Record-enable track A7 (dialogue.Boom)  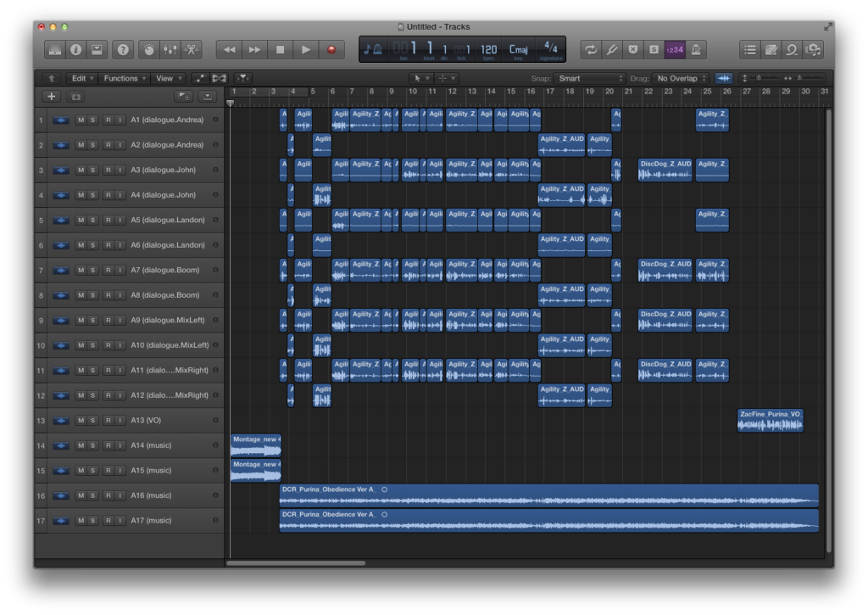108,271
